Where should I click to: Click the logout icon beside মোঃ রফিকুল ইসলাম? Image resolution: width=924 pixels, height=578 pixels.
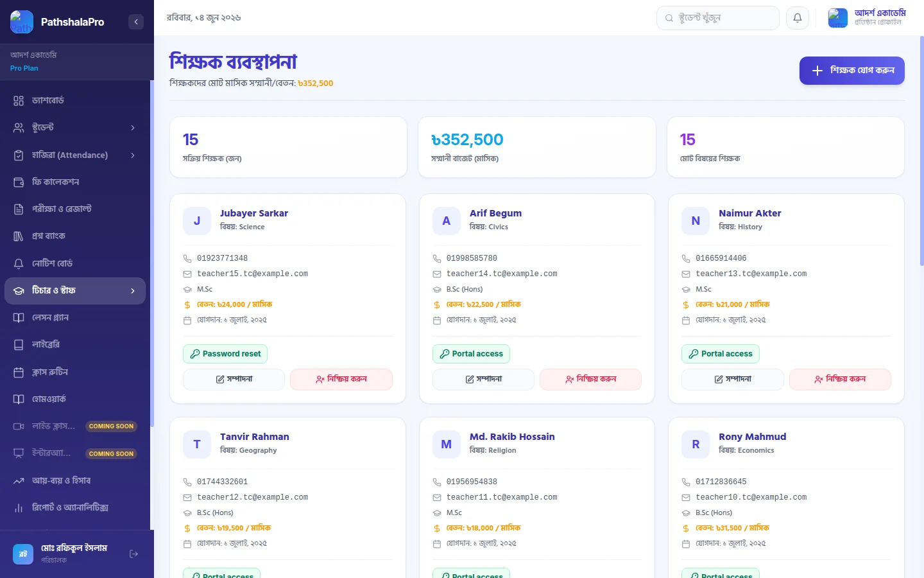click(x=134, y=554)
